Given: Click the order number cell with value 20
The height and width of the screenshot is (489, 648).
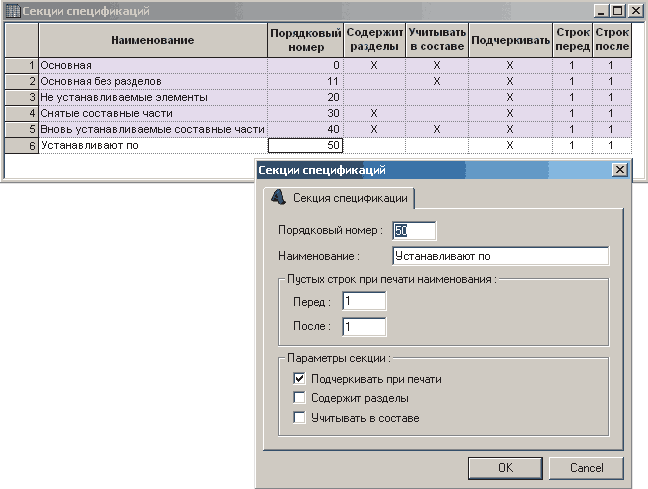Looking at the screenshot, I should coord(305,98).
